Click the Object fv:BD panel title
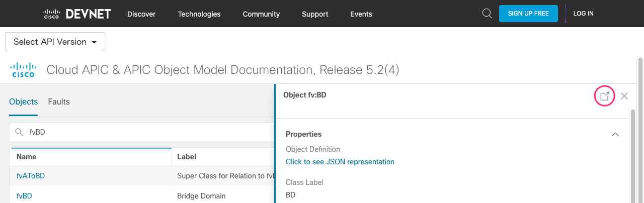The height and width of the screenshot is (203, 644). pyautogui.click(x=305, y=94)
